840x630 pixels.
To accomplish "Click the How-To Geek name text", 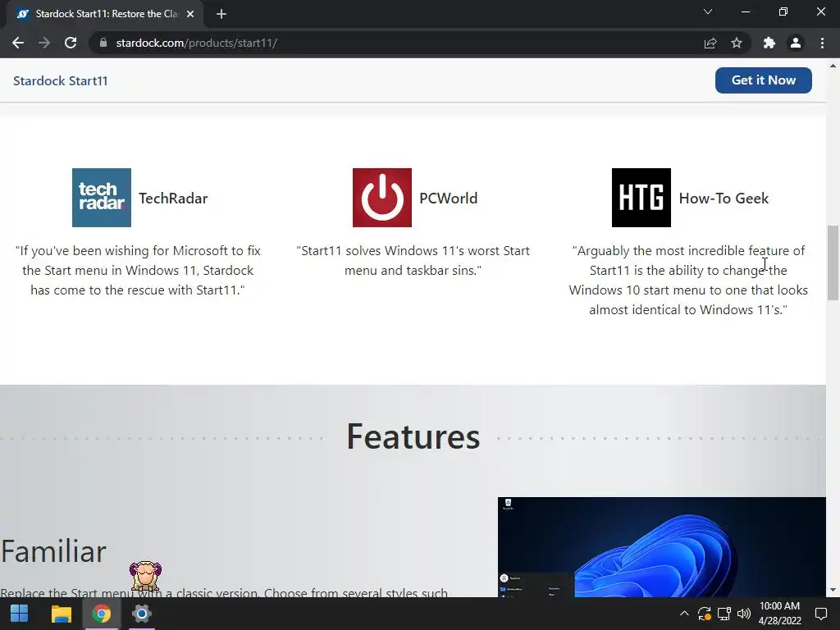I will coord(724,199).
